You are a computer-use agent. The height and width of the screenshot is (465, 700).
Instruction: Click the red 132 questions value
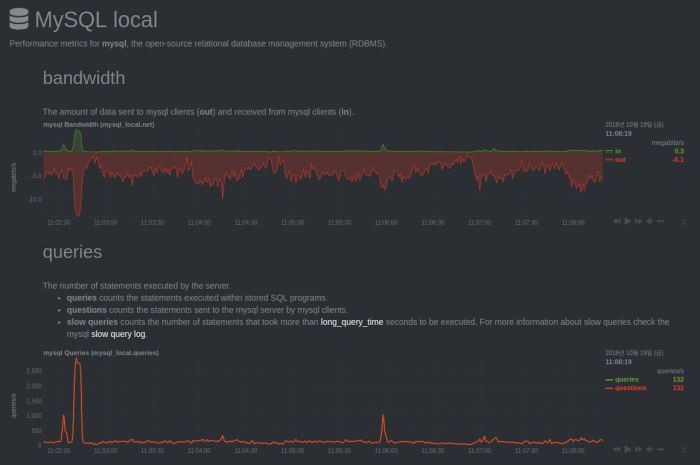point(678,388)
